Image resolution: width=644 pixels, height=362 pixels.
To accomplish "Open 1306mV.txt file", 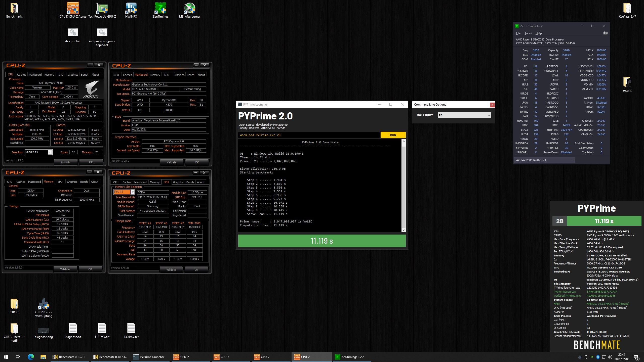I will (x=131, y=331).
